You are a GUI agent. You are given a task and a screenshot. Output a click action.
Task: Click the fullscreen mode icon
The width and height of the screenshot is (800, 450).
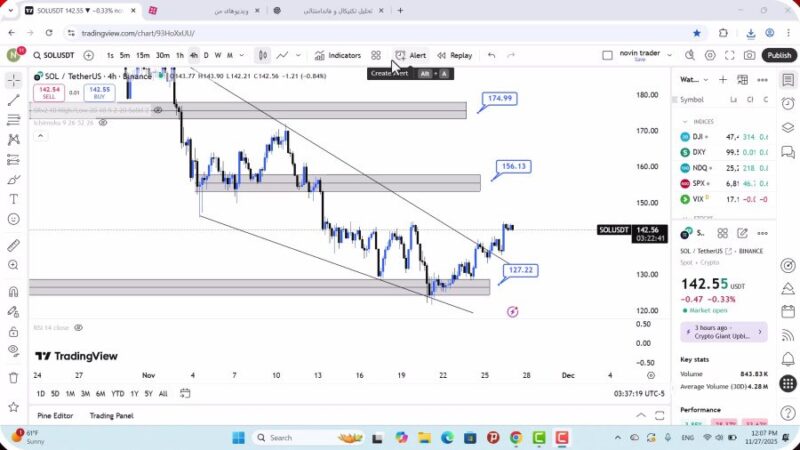click(731, 56)
